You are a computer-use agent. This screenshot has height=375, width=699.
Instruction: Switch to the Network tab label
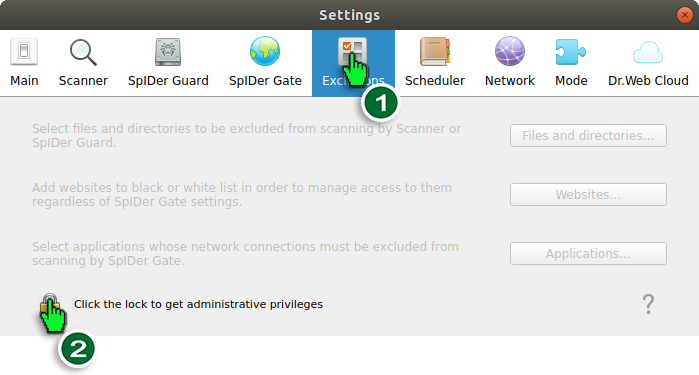point(510,81)
